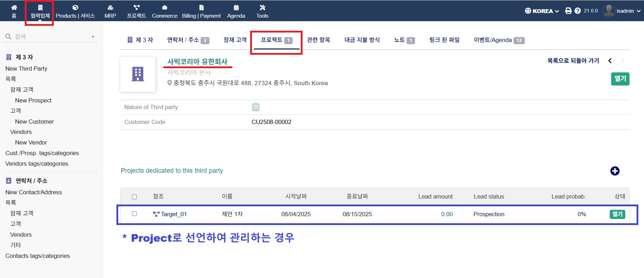Click the 검색 search input field
This screenshot has width=644, height=278.
(x=50, y=37)
